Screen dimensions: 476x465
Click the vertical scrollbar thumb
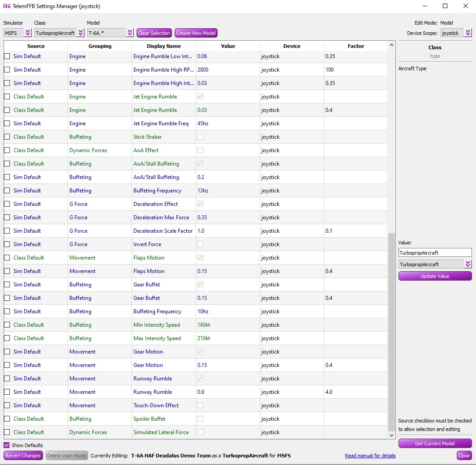pyautogui.click(x=392, y=332)
